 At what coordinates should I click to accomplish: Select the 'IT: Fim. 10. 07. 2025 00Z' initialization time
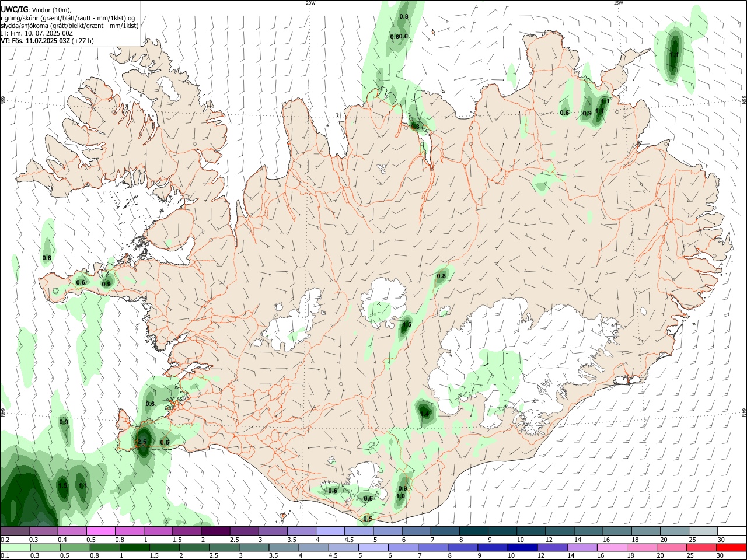click(x=37, y=33)
